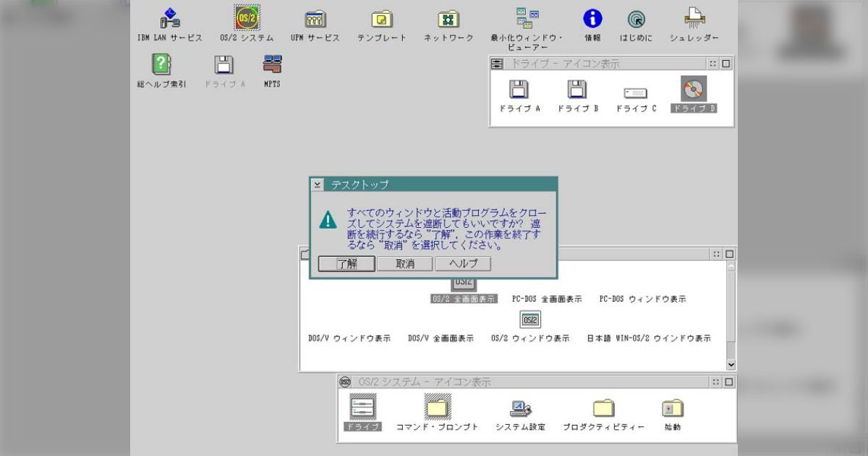
Task: Open the MPTS icon on desktop
Action: click(x=273, y=64)
